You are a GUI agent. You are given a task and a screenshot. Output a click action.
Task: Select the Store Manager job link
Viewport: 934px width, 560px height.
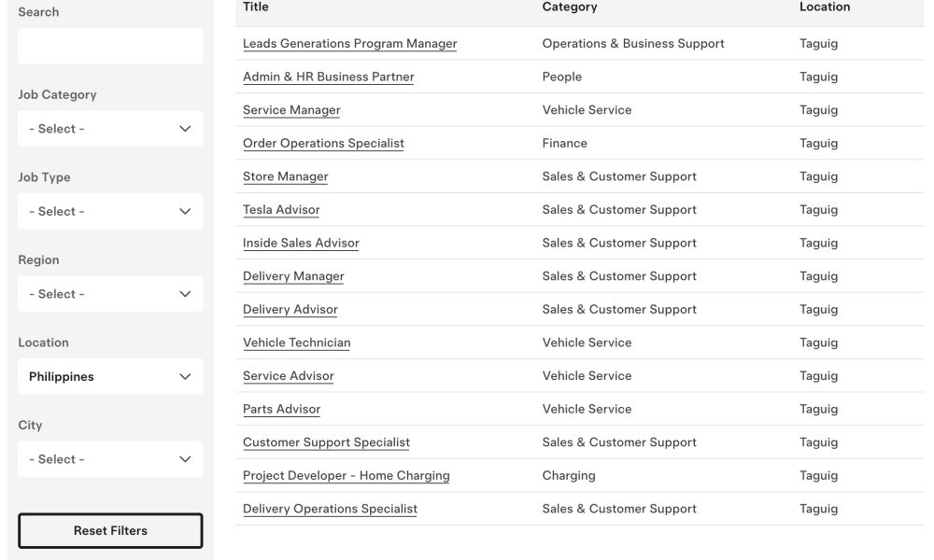click(285, 176)
